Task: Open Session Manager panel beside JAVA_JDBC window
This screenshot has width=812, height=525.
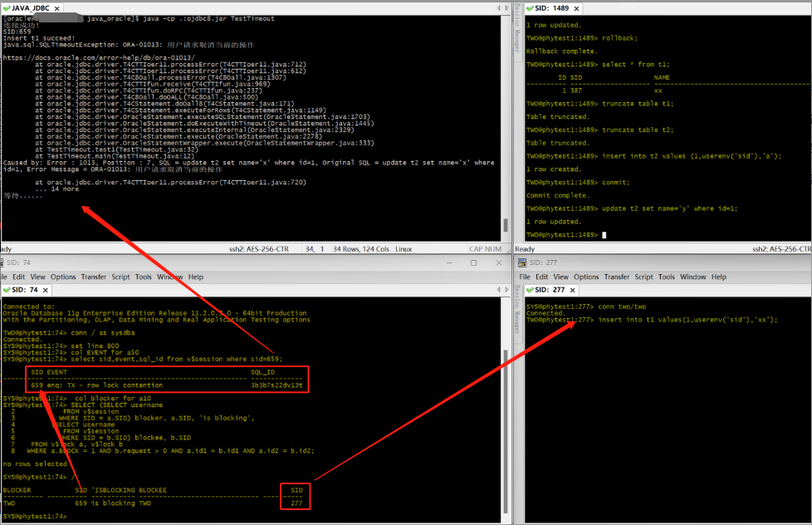Action: click(516, 28)
